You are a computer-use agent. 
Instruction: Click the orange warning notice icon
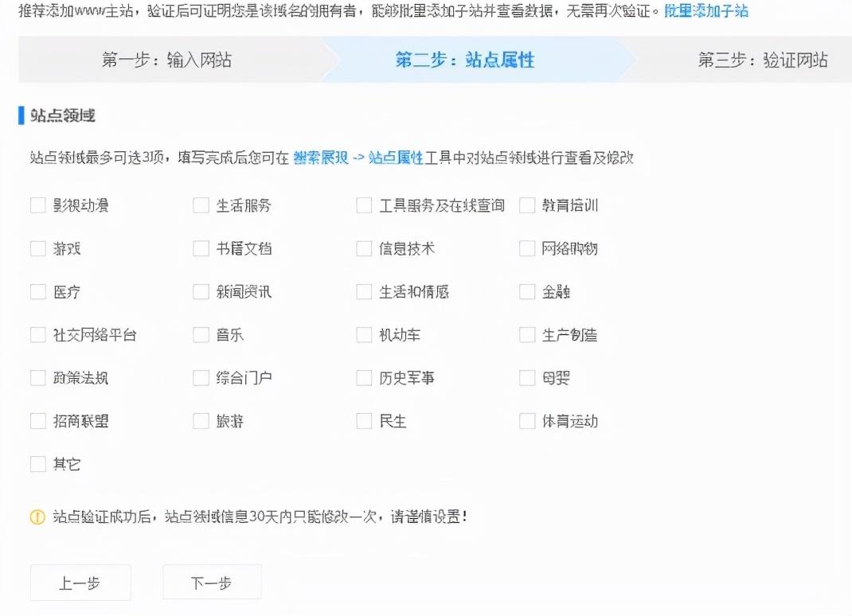(37, 517)
